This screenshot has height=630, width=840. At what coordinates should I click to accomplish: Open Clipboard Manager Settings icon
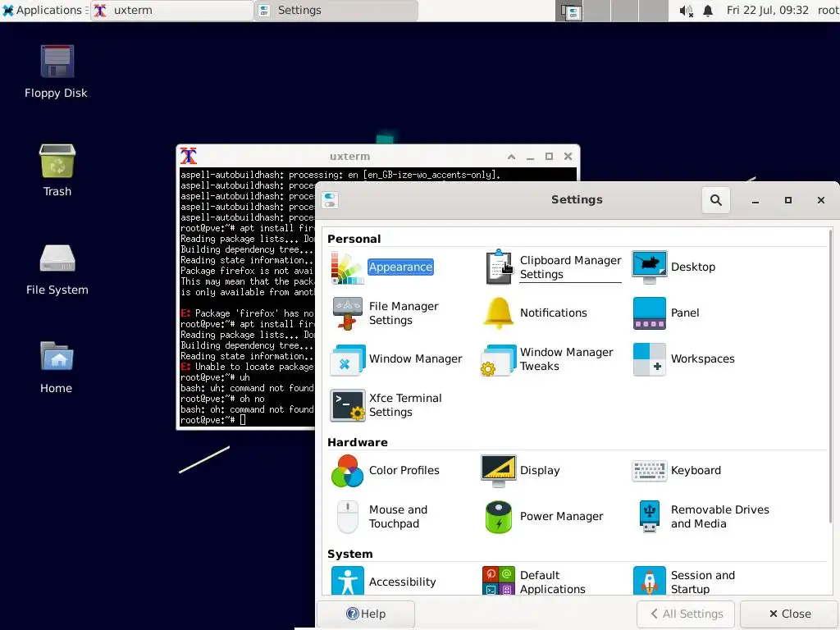point(499,267)
